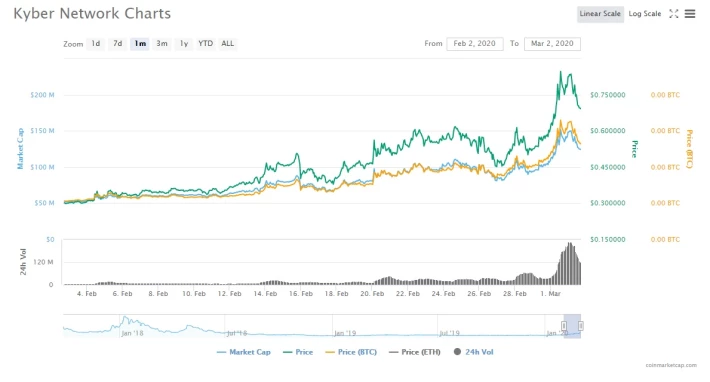Click the 24. Feb x-axis label
This screenshot has width=710, height=382.
pyautogui.click(x=443, y=294)
